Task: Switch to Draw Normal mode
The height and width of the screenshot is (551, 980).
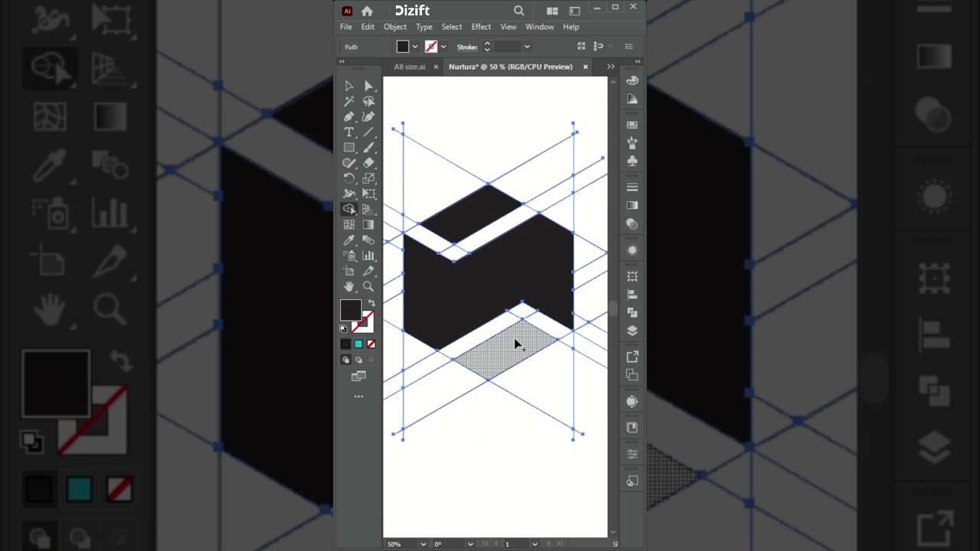Action: point(345,360)
